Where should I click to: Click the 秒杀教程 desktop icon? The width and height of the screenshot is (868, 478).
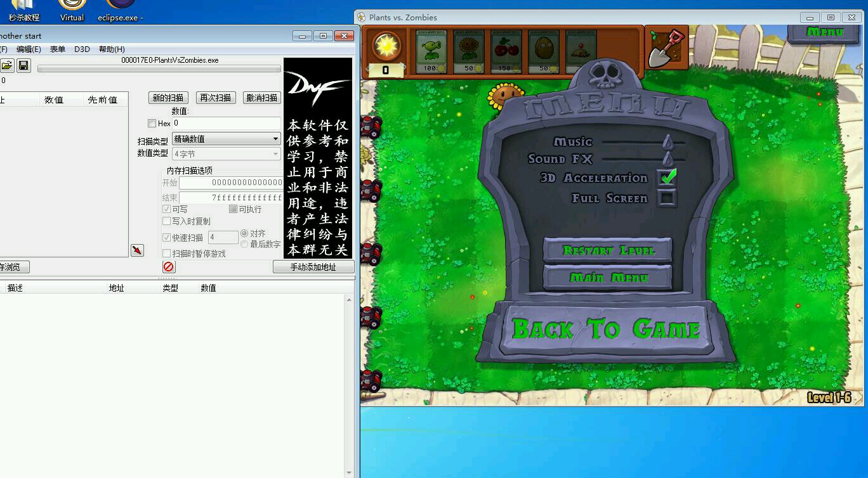coord(23,11)
